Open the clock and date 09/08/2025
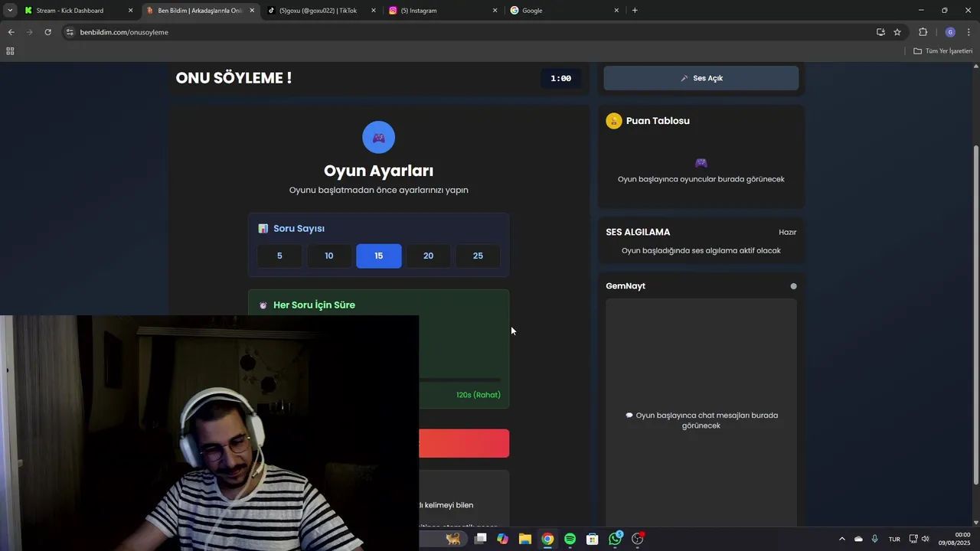980x551 pixels. pyautogui.click(x=955, y=539)
